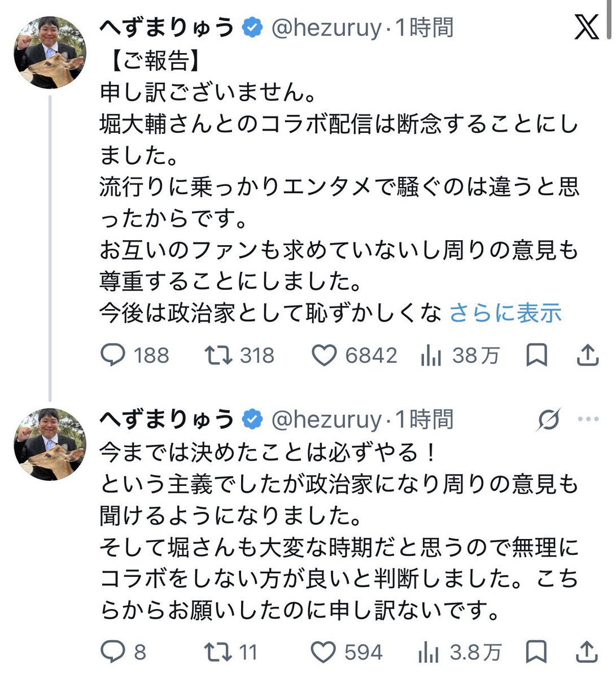Open the three-dot more menu on the second post
Screen dimensions: 616x678
click(588, 419)
